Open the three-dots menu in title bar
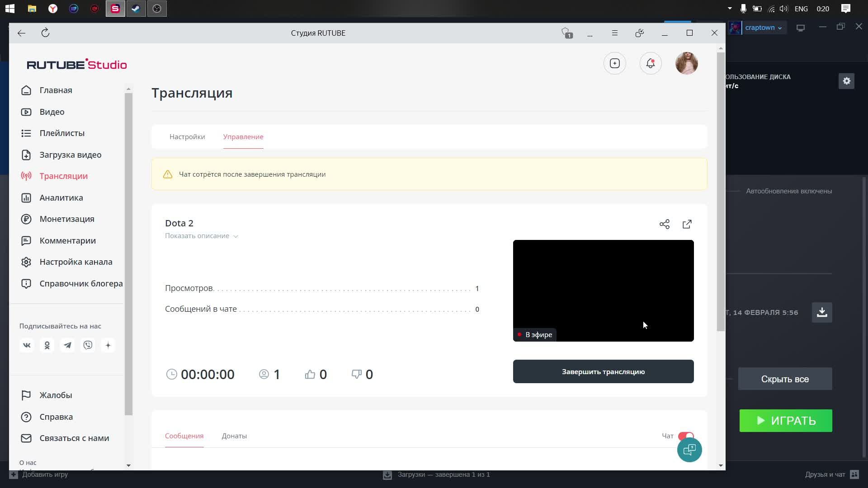868x488 pixels. click(x=590, y=34)
